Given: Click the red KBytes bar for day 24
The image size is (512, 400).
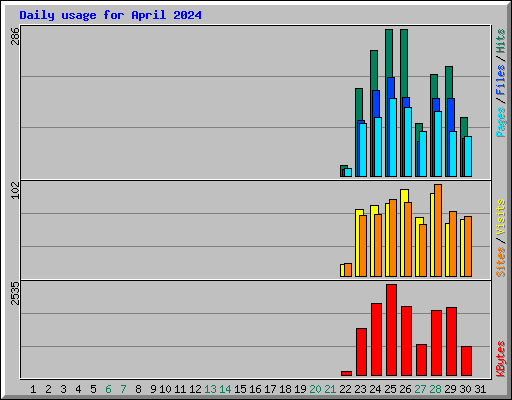Looking at the screenshot, I should [x=377, y=340].
